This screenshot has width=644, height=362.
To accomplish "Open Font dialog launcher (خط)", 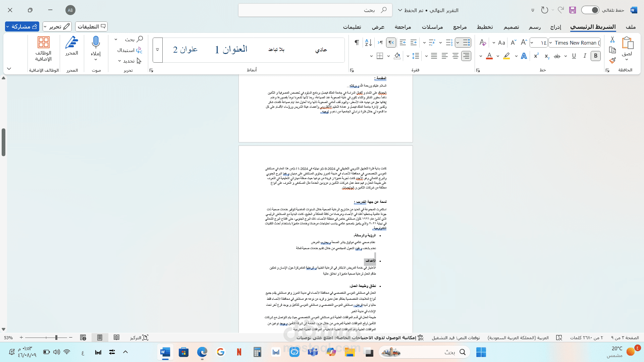I will [x=478, y=70].
